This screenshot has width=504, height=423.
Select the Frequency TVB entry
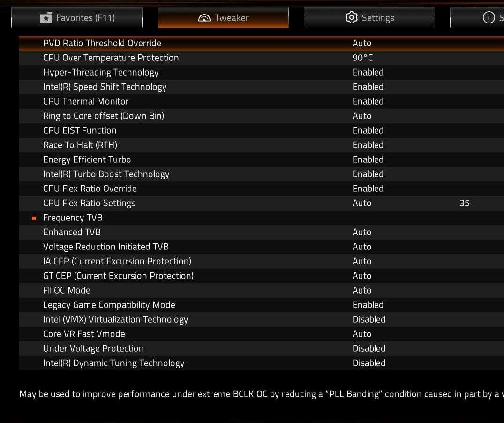pyautogui.click(x=73, y=218)
